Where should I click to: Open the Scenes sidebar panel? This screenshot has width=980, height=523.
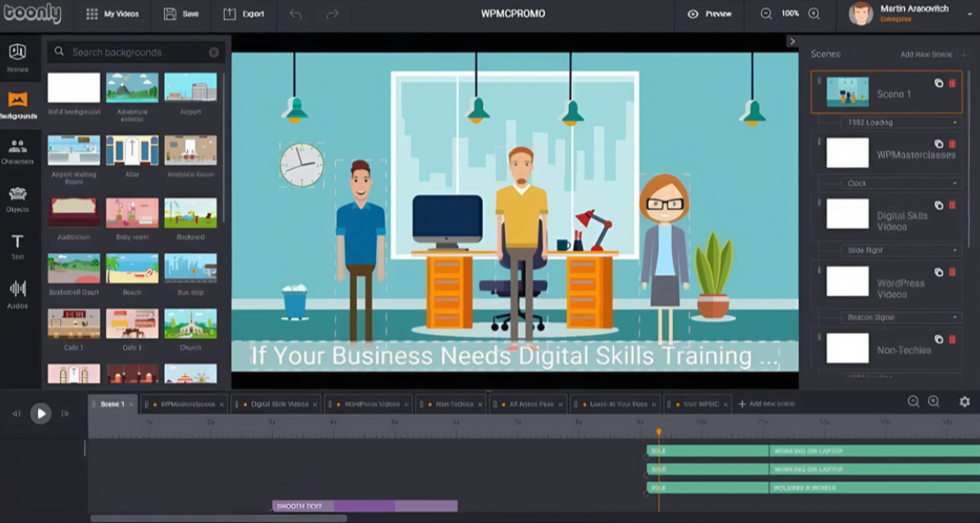pos(18,58)
